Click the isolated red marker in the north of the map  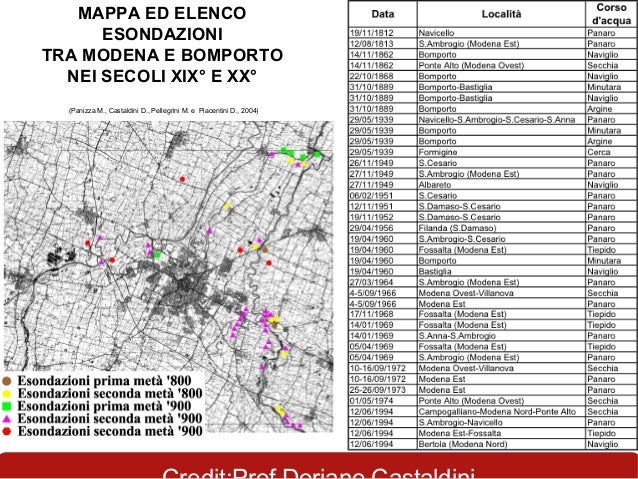[182, 179]
